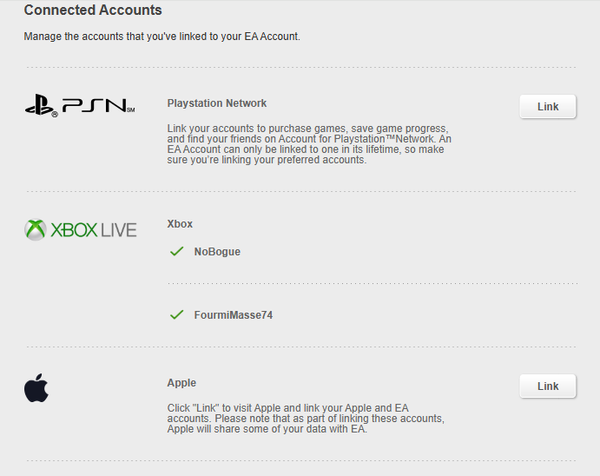
Task: Click the black Apple logo
Action: (x=37, y=388)
